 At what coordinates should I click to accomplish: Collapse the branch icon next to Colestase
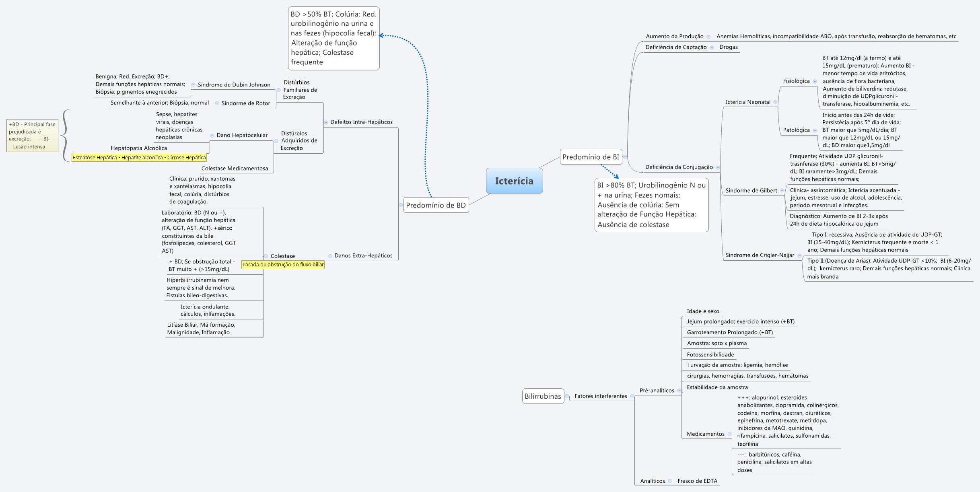coord(266,256)
